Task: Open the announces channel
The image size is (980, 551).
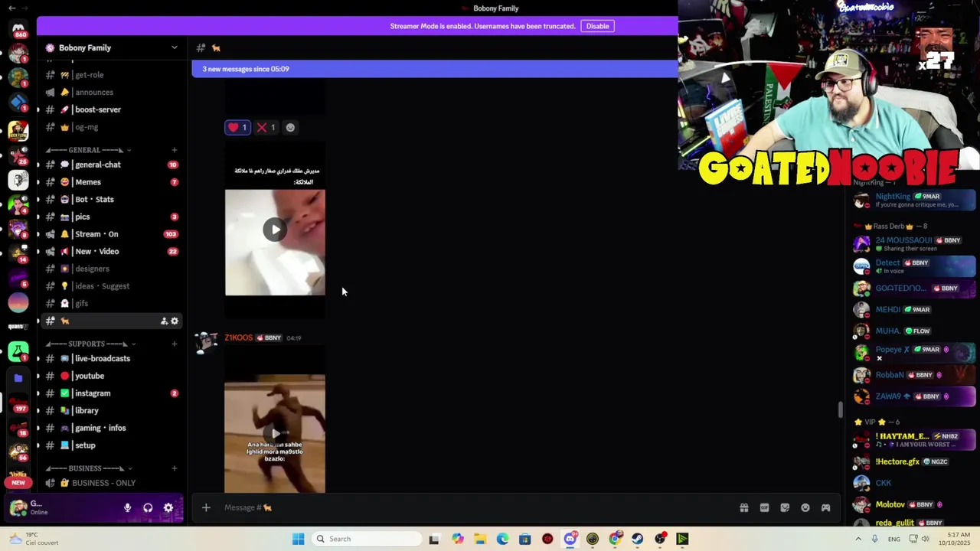Action: pos(112,92)
